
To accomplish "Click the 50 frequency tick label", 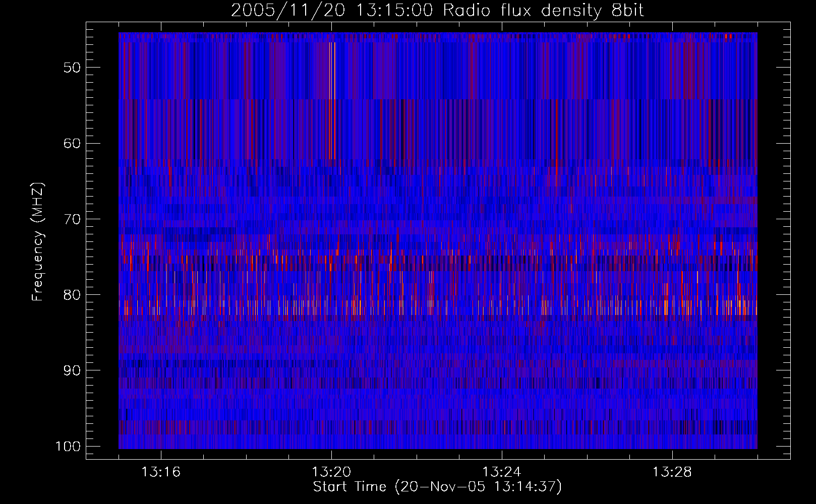I will [72, 68].
